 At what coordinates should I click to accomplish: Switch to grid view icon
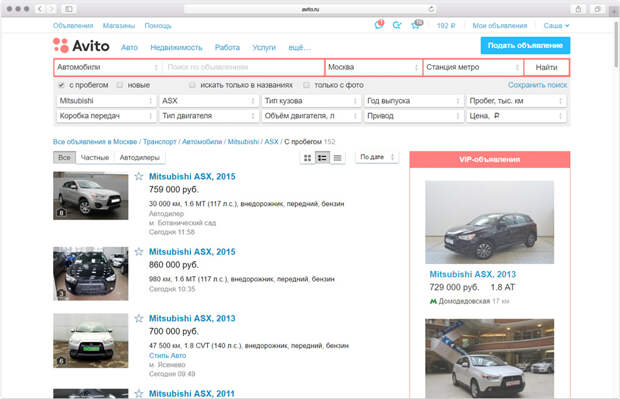coord(308,158)
